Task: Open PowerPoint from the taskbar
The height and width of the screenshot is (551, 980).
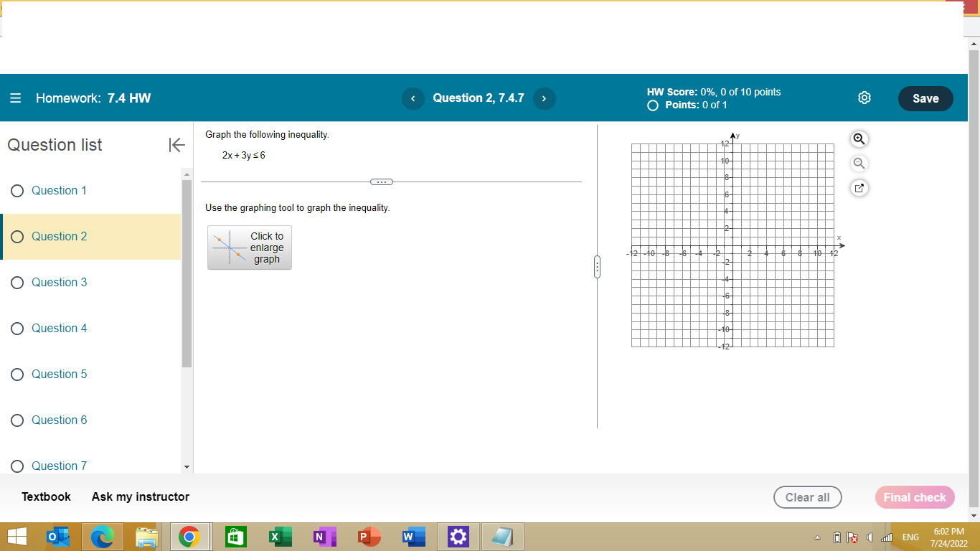Action: click(x=369, y=536)
